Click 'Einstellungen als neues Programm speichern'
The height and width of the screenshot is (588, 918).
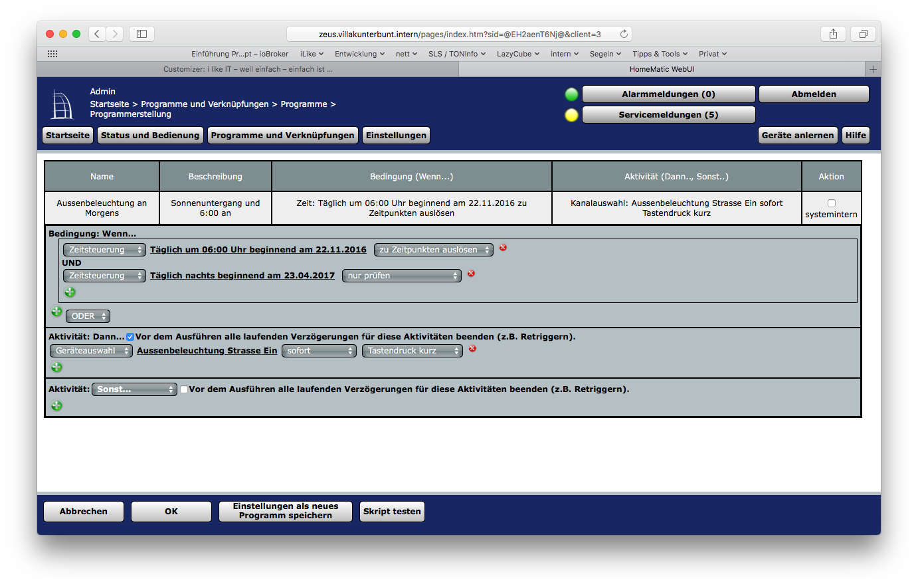(x=286, y=512)
